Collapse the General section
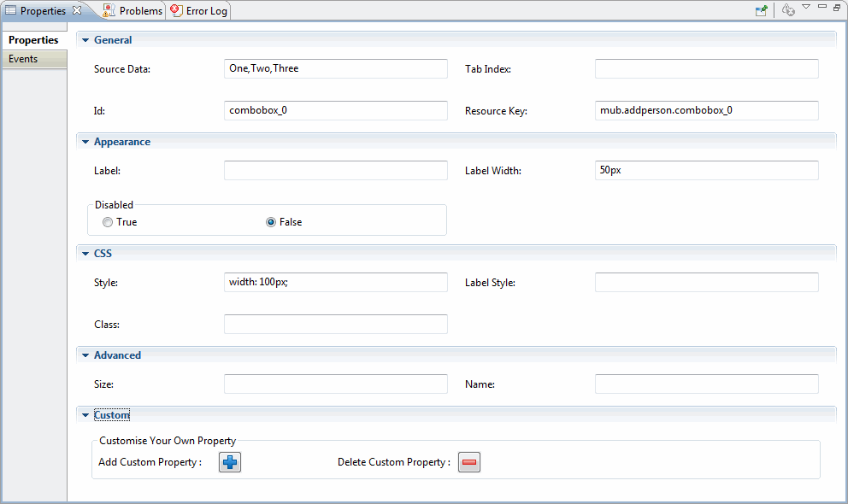848x504 pixels. tap(85, 40)
